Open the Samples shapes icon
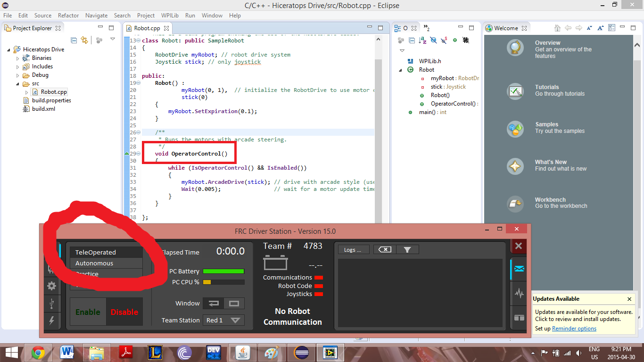Image resolution: width=644 pixels, height=362 pixels. (515, 129)
